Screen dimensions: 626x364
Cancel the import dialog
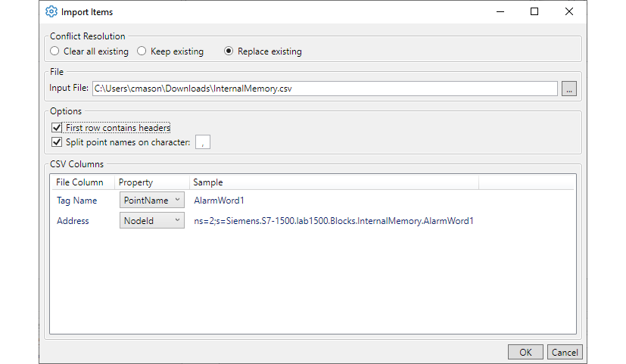pyautogui.click(x=565, y=353)
